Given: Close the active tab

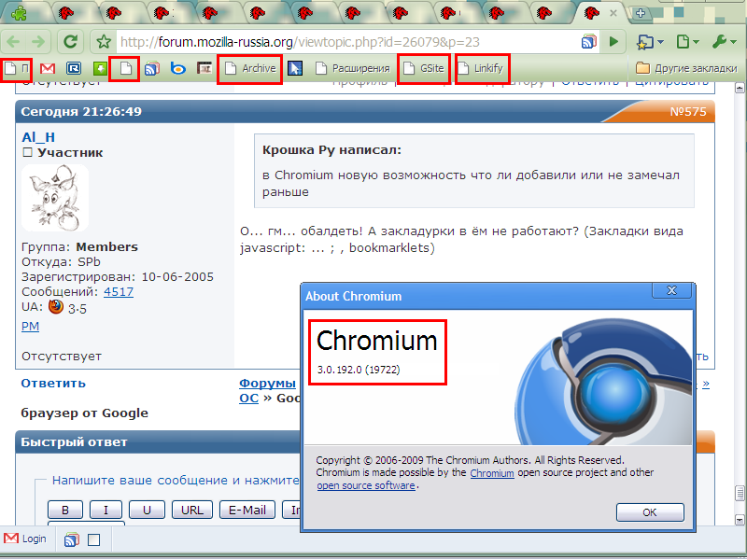Looking at the screenshot, I should tap(613, 13).
